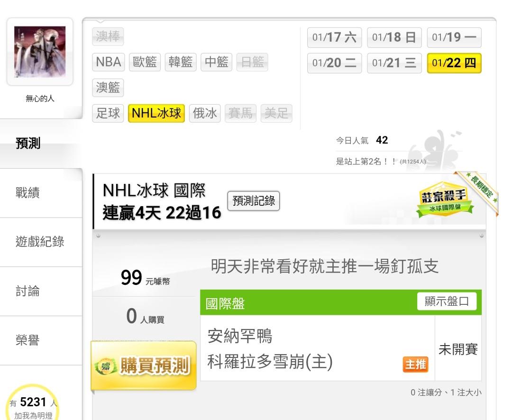Open 預測記錄 prediction history
The height and width of the screenshot is (420, 512).
[254, 201]
